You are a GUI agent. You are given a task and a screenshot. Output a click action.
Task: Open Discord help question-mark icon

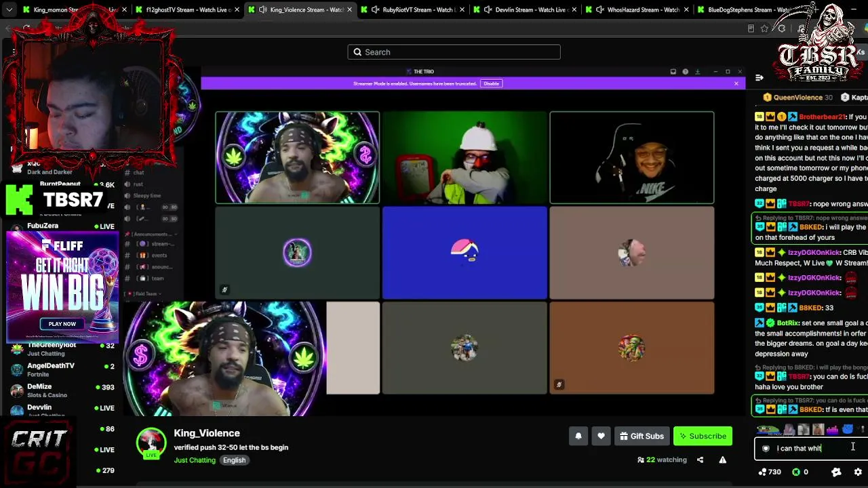685,71
